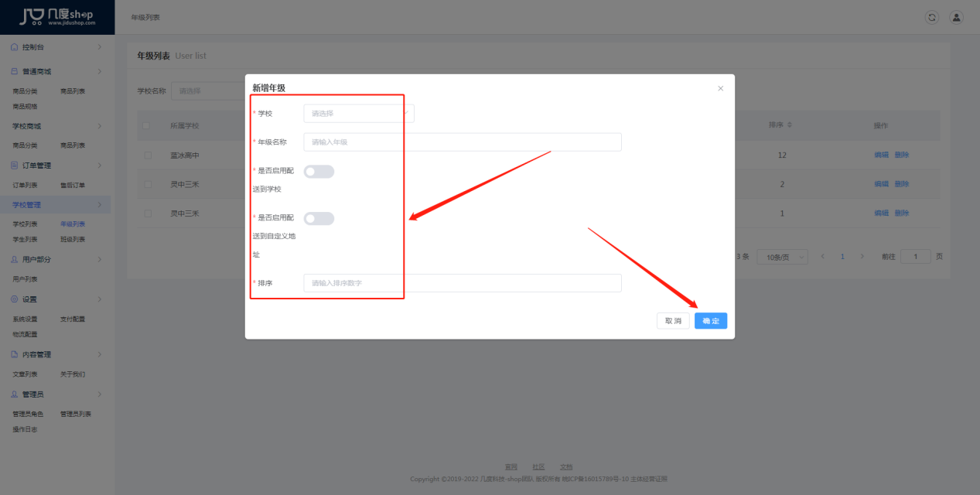The image size is (980, 495).
Task: Open the 10条/页 page size dropdown
Action: coord(782,257)
